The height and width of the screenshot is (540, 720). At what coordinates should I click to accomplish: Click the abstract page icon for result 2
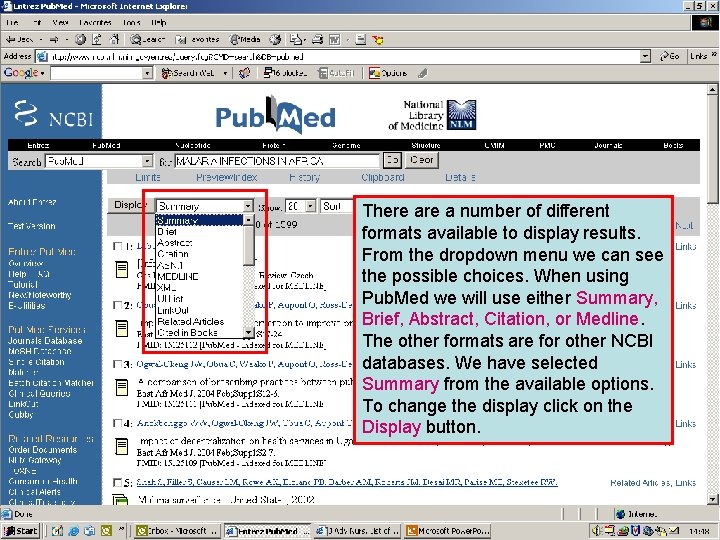tap(122, 329)
